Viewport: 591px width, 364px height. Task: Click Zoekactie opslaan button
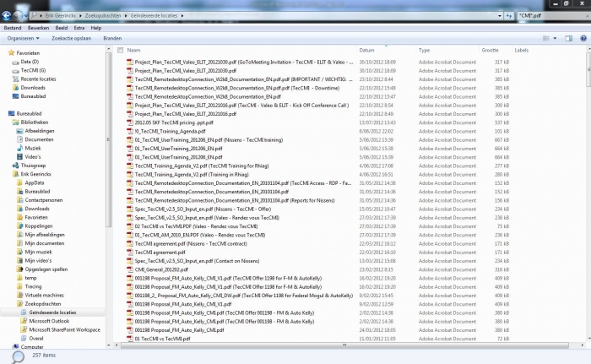pyautogui.click(x=71, y=38)
